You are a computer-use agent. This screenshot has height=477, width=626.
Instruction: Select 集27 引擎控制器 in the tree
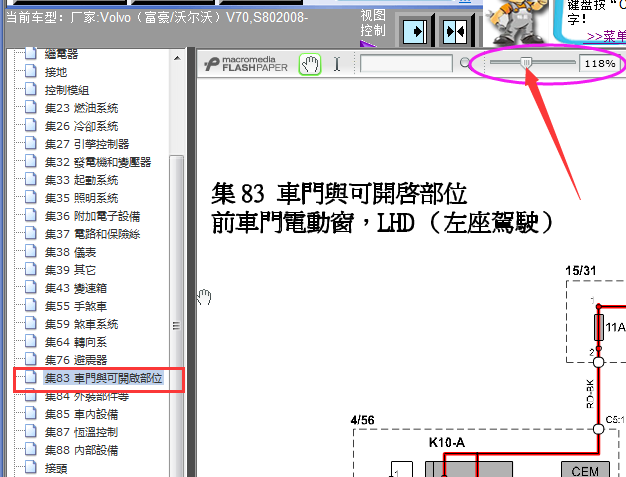87,144
